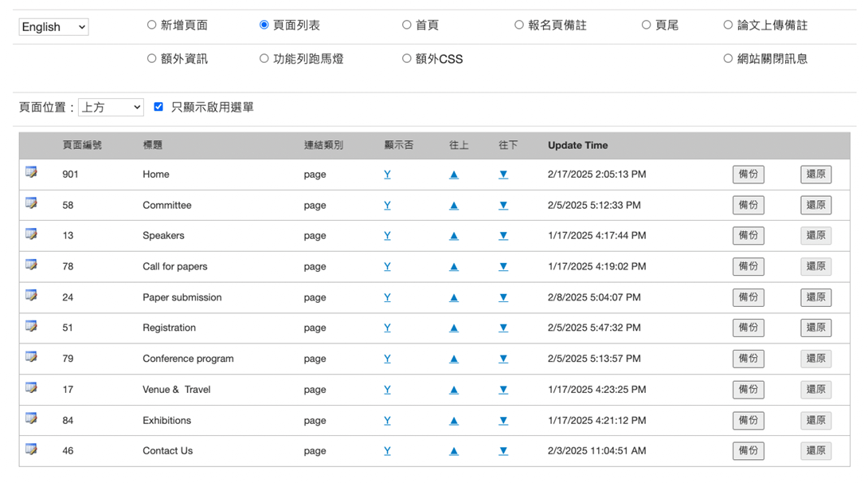Viewport: 868px width, 483px height.
Task: Click the Venue & Travel title cell
Action: click(x=177, y=390)
